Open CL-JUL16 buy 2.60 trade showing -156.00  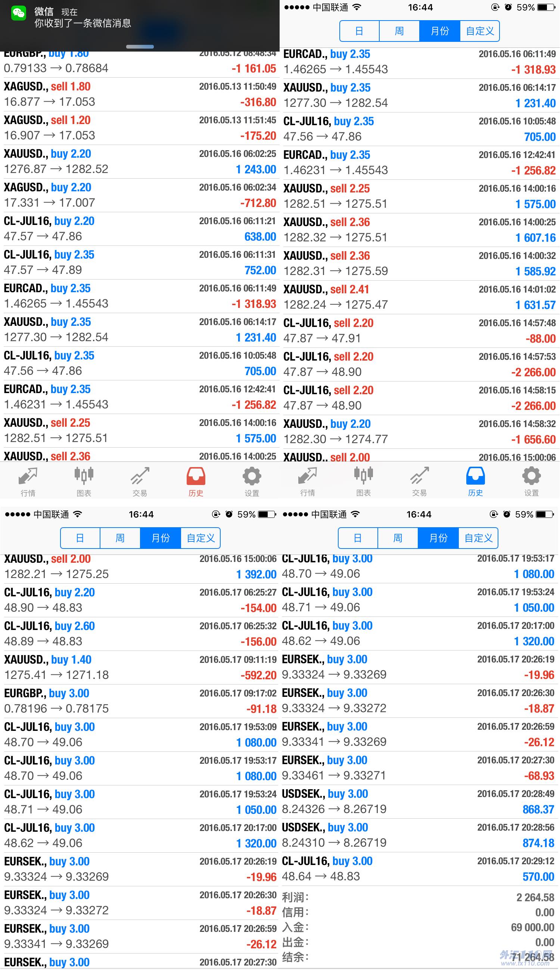pyautogui.click(x=140, y=634)
